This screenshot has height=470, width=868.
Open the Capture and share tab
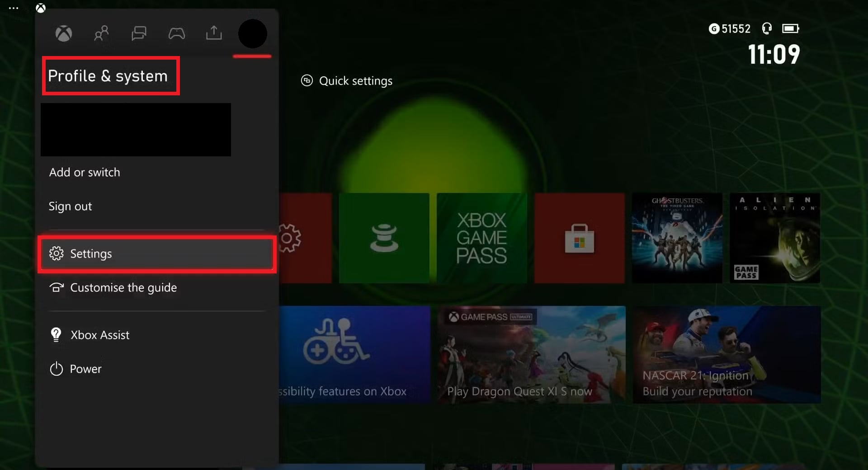tap(214, 33)
